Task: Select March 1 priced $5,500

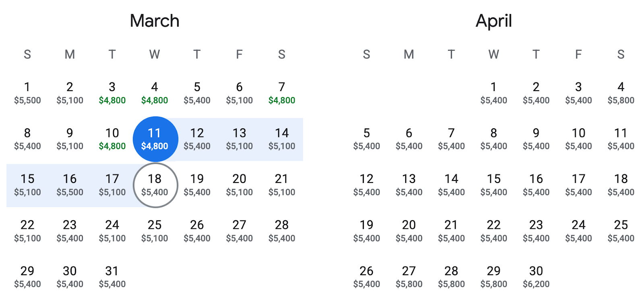Action: click(27, 93)
